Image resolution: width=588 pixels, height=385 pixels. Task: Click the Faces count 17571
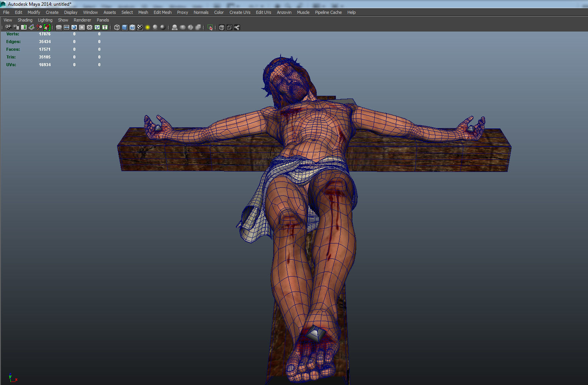pyautogui.click(x=45, y=49)
